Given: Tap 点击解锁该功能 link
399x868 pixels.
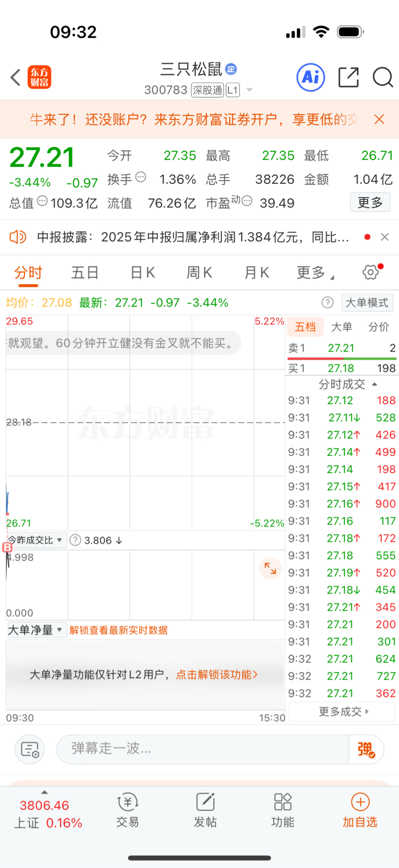Looking at the screenshot, I should click(x=217, y=675).
